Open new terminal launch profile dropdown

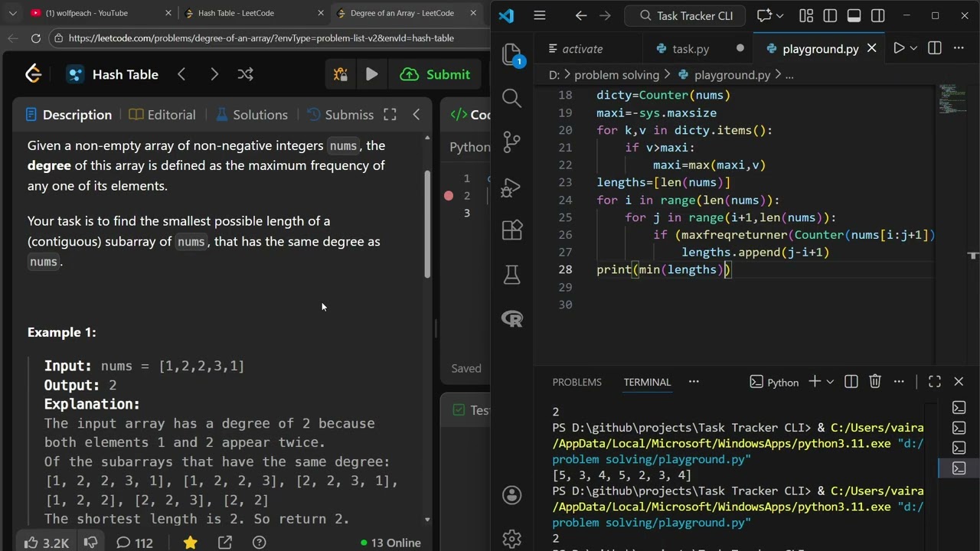(x=830, y=381)
